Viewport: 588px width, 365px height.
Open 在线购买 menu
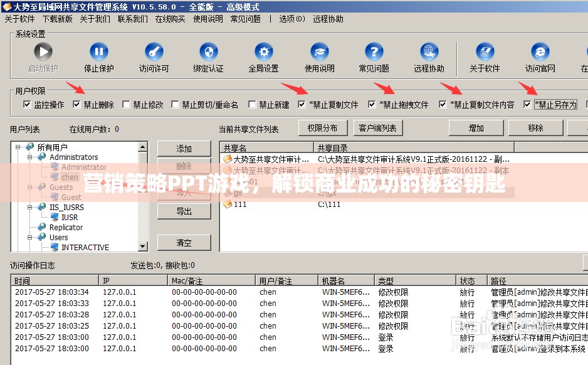coord(171,19)
